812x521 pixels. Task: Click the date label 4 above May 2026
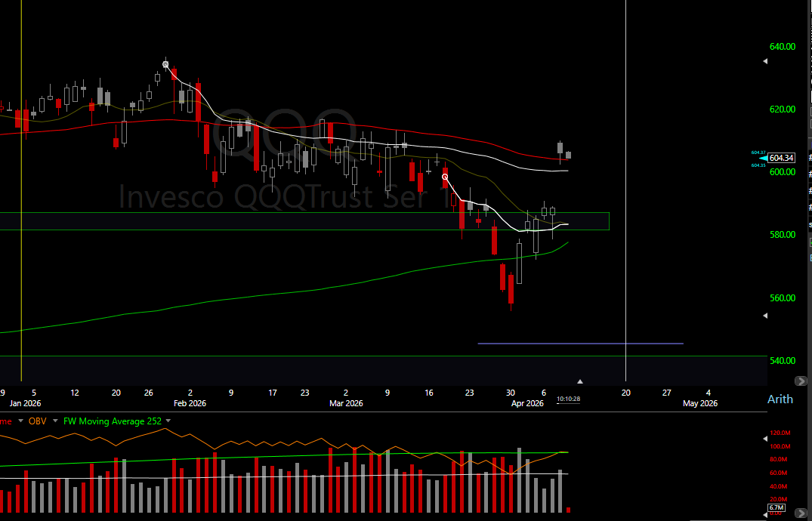[x=709, y=393]
